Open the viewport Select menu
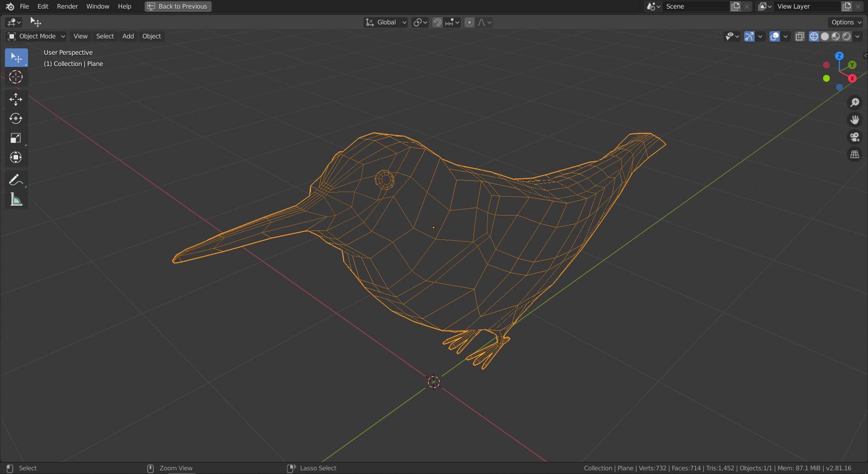 tap(105, 36)
